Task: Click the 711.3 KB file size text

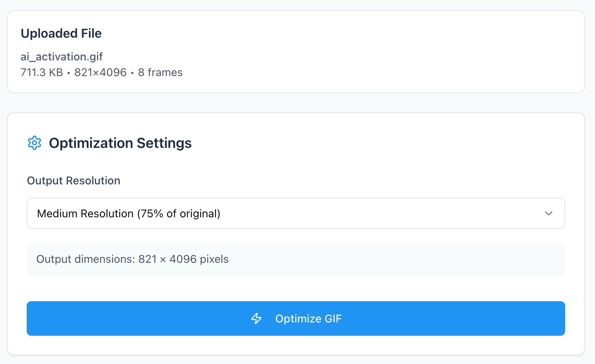Action: [x=41, y=72]
